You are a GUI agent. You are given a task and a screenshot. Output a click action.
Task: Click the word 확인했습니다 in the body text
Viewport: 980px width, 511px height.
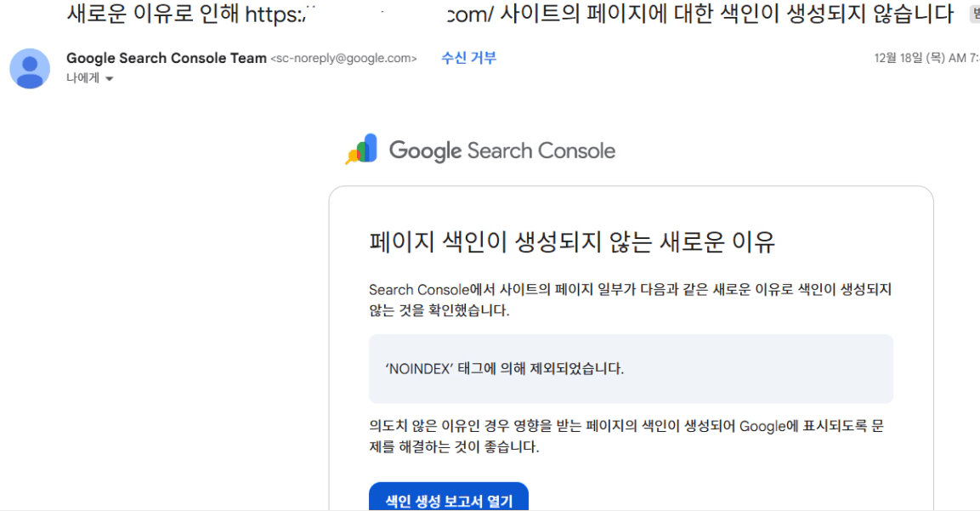pos(473,310)
